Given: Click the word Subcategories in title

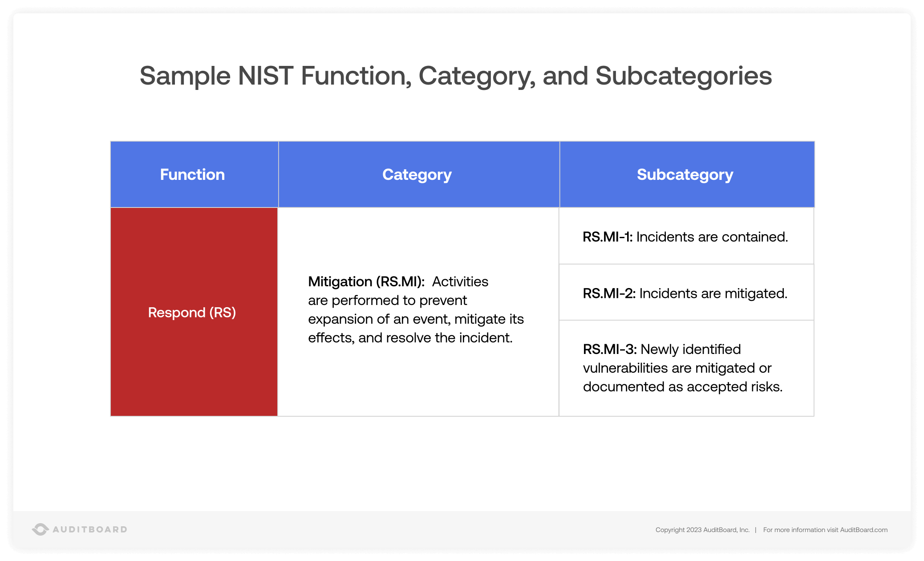Looking at the screenshot, I should 683,76.
